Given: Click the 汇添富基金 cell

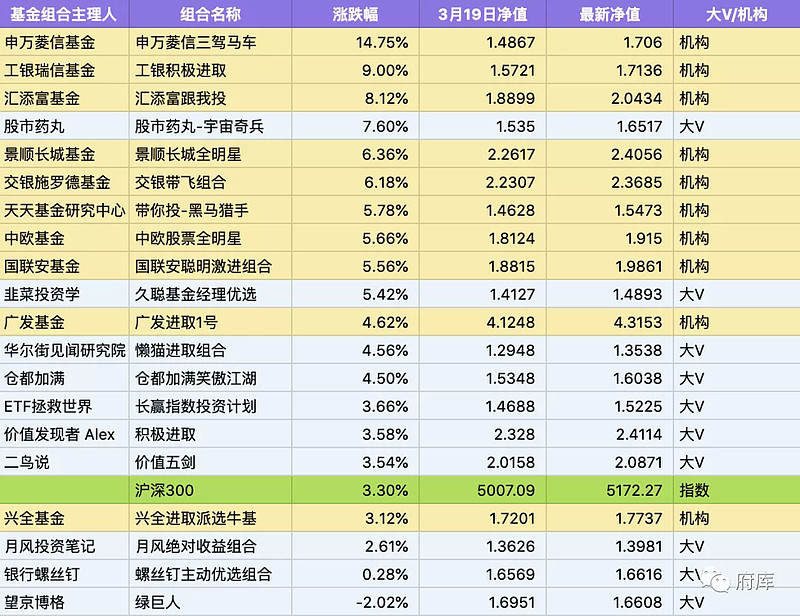Looking at the screenshot, I should 64,98.
